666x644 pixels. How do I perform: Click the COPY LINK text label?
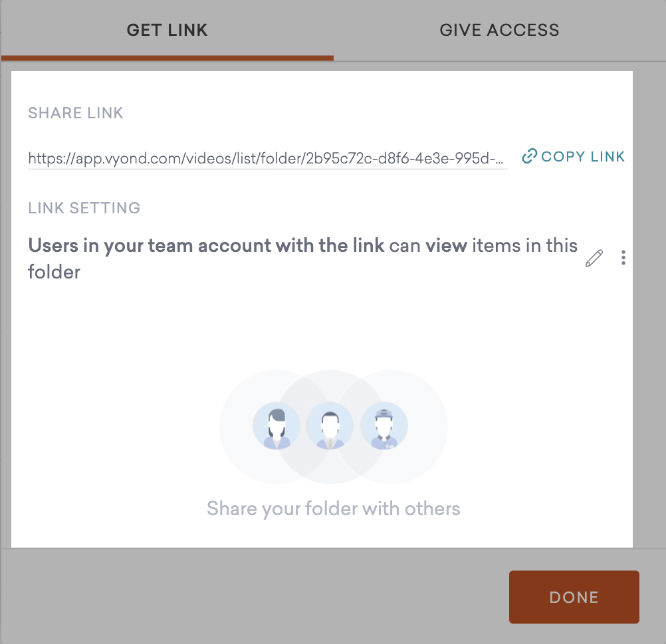point(583,157)
